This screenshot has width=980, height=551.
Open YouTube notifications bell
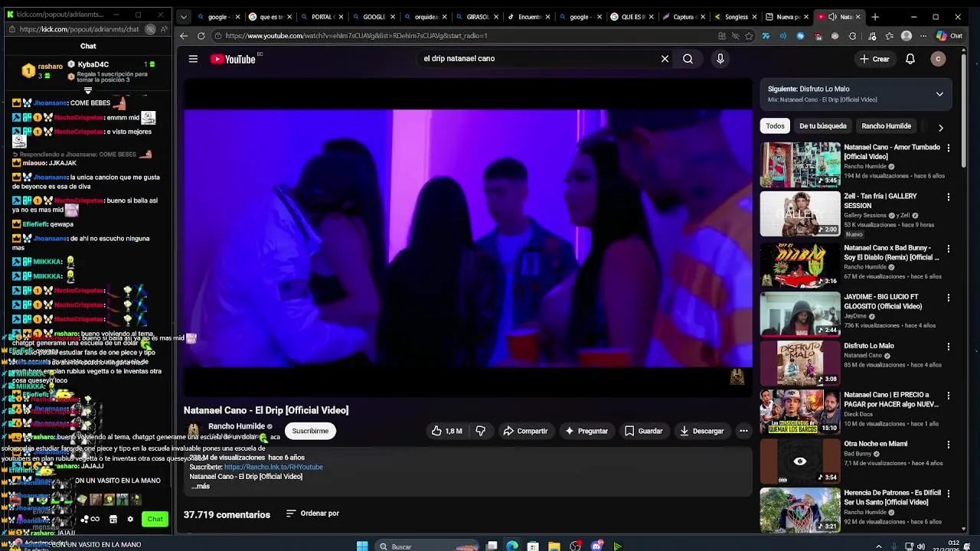[910, 59]
